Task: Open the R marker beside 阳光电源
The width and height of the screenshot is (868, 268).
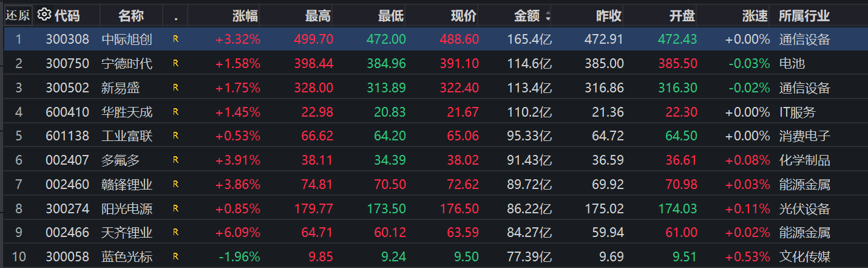Action: click(x=175, y=208)
